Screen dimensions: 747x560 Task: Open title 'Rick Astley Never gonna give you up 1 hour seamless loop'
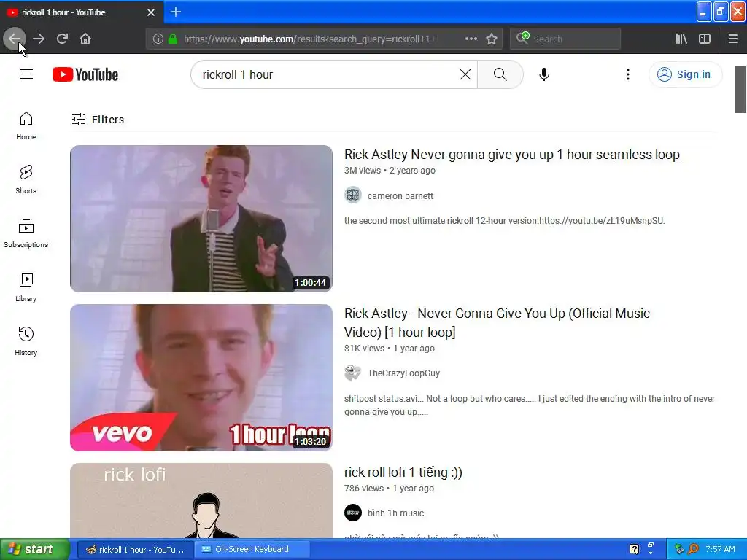pyautogui.click(x=512, y=155)
